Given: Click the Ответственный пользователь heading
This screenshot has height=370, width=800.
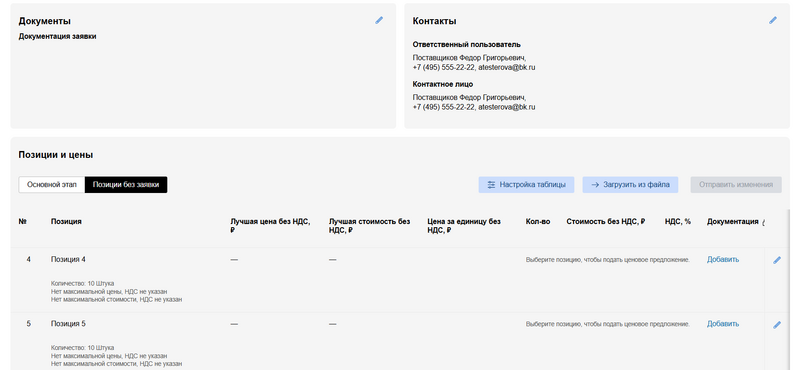Looking at the screenshot, I should 467,44.
